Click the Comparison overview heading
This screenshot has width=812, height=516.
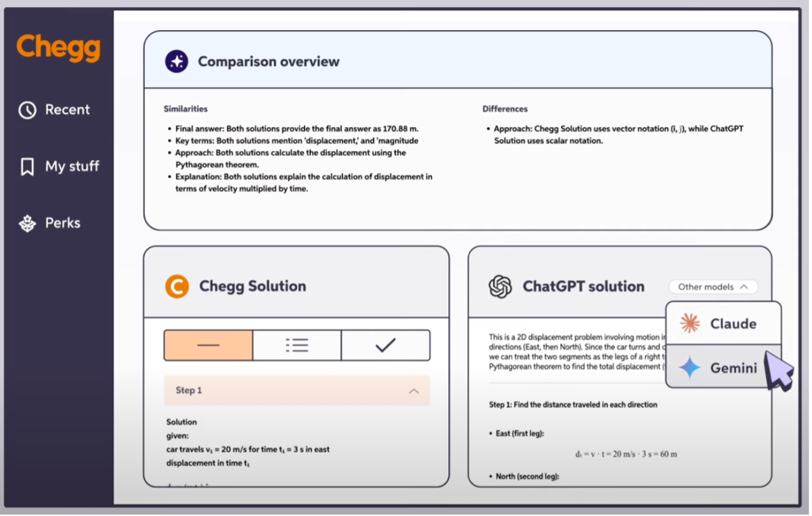point(268,62)
